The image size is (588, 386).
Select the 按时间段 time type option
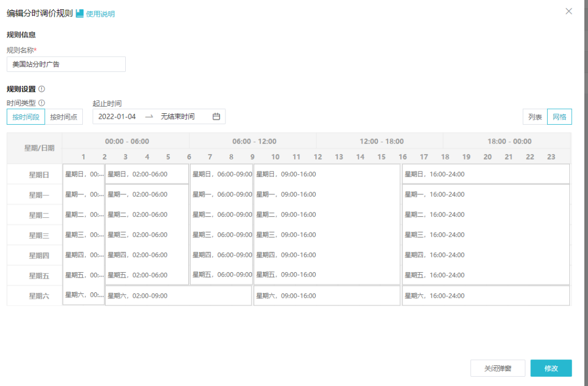[25, 117]
